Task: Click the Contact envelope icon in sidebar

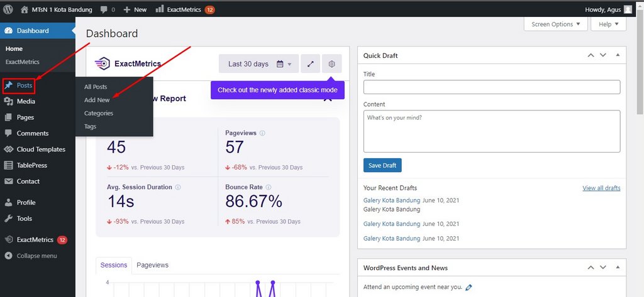Action: (9, 181)
